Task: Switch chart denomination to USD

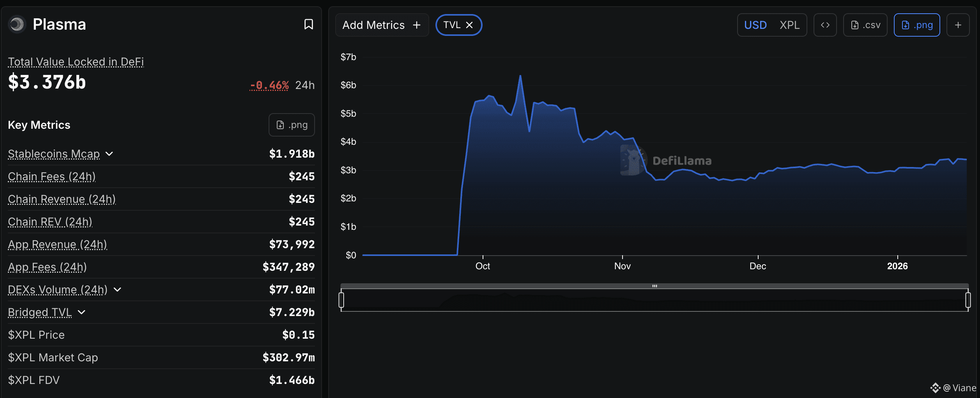Action: click(x=755, y=25)
